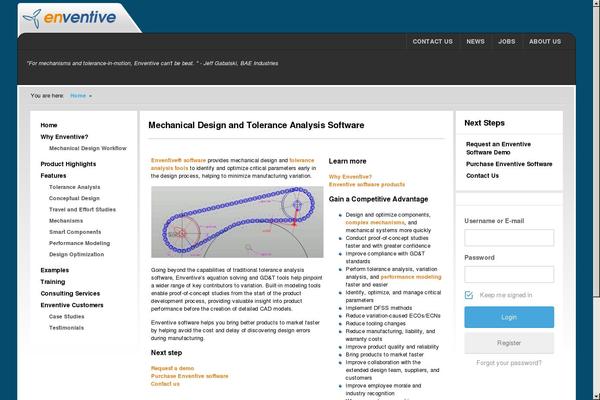Open Training in the sidebar

[53, 282]
